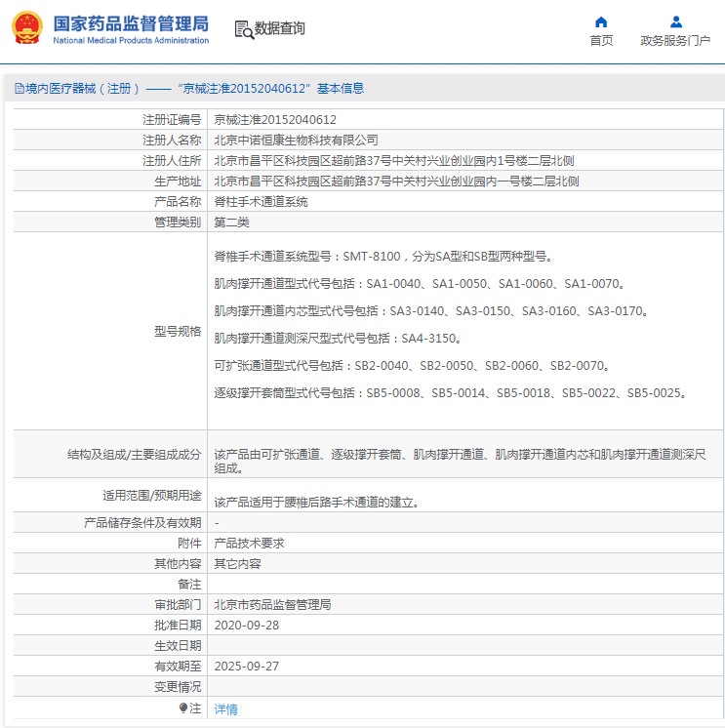Click approval date 2020-09-28

[x=247, y=626]
